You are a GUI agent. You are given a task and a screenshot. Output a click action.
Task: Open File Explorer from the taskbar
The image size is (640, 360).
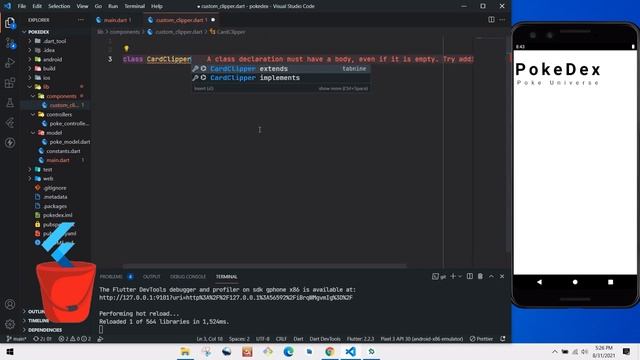185,351
